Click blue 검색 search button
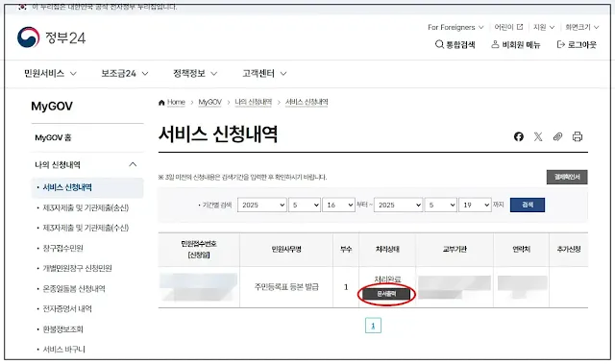The width and height of the screenshot is (615, 364). [528, 205]
